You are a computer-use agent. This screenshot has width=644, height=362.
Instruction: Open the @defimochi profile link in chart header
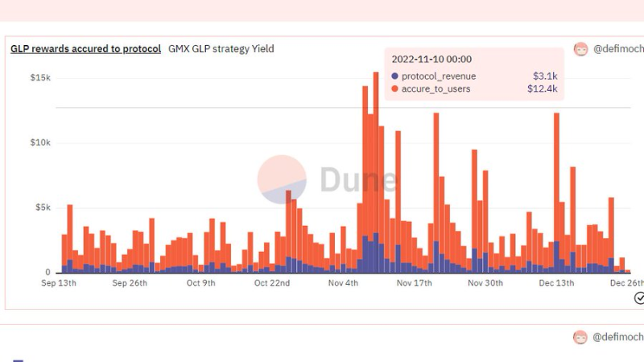(x=618, y=49)
